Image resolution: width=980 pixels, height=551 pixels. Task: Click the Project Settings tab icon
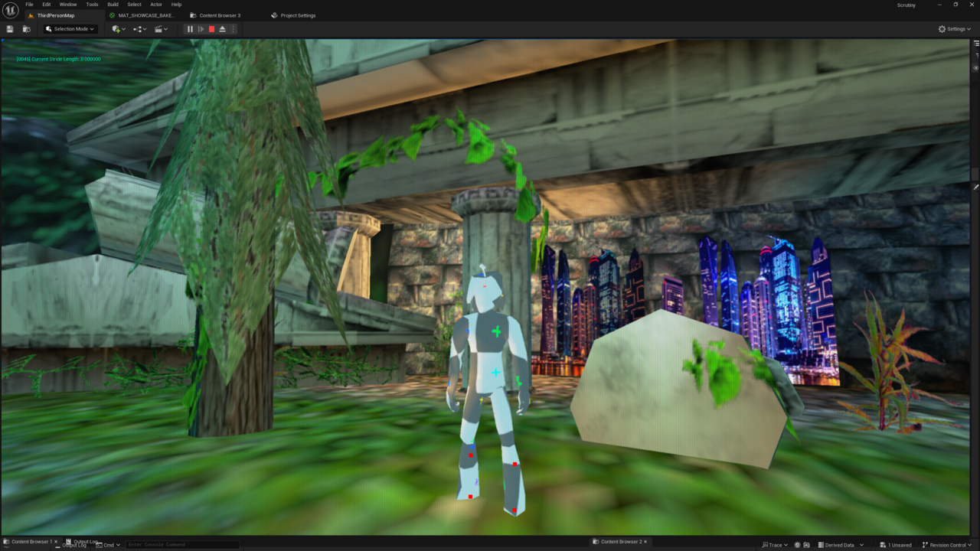tap(275, 15)
